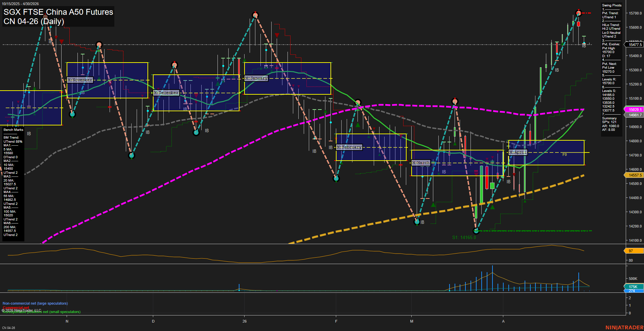Toggle Nonreportable positions net (small speculators) legend
Viewport: 644px width, 331px height.
[41, 312]
